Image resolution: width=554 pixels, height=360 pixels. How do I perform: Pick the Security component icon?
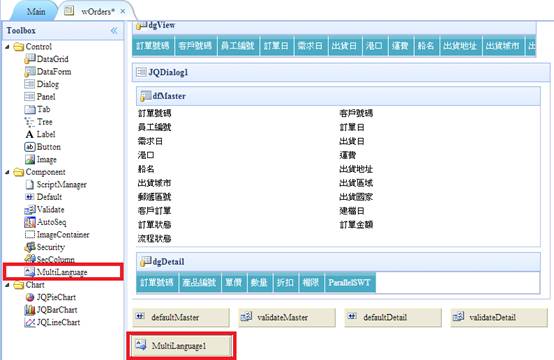30,247
